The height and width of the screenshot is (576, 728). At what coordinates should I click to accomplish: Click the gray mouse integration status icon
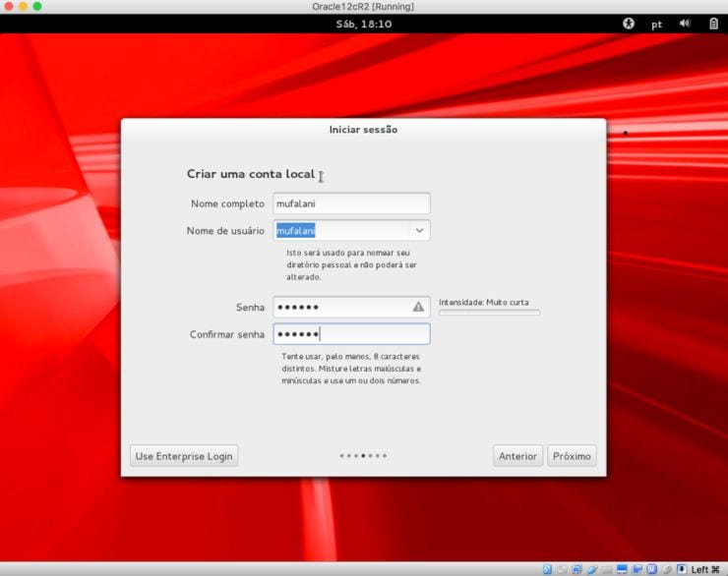click(667, 569)
